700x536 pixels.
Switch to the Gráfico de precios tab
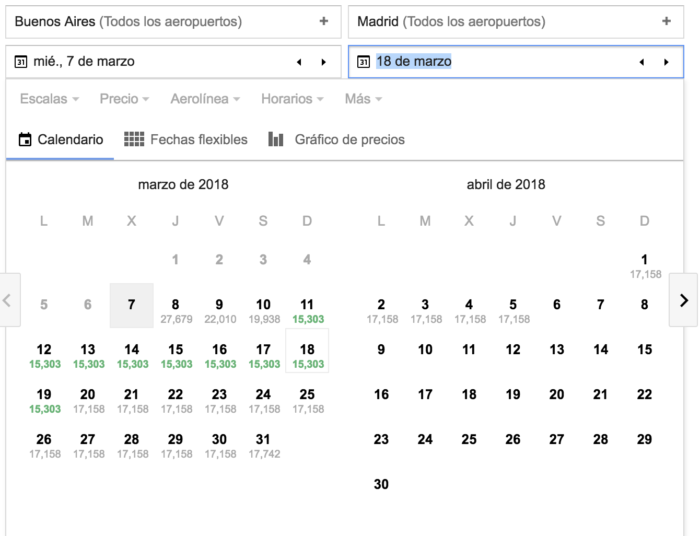point(337,140)
